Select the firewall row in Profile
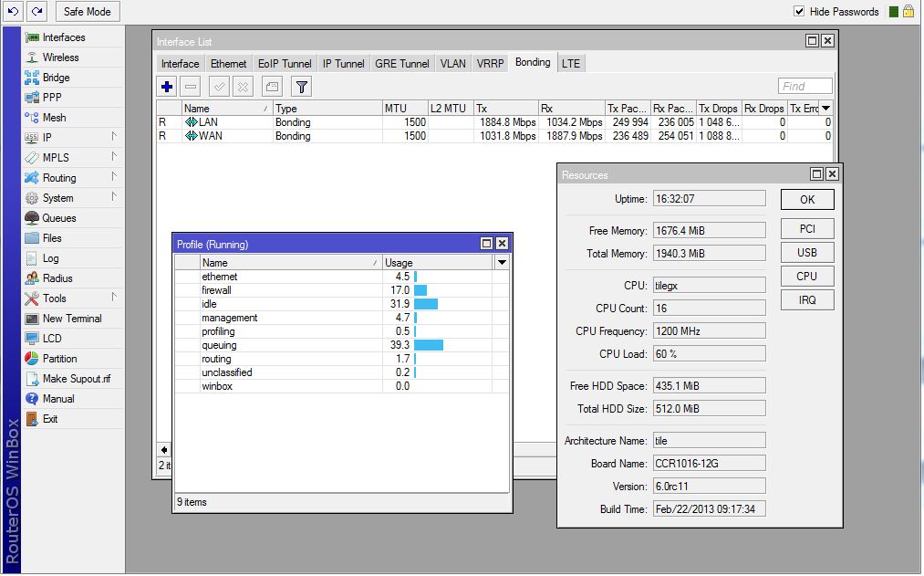 click(x=342, y=290)
